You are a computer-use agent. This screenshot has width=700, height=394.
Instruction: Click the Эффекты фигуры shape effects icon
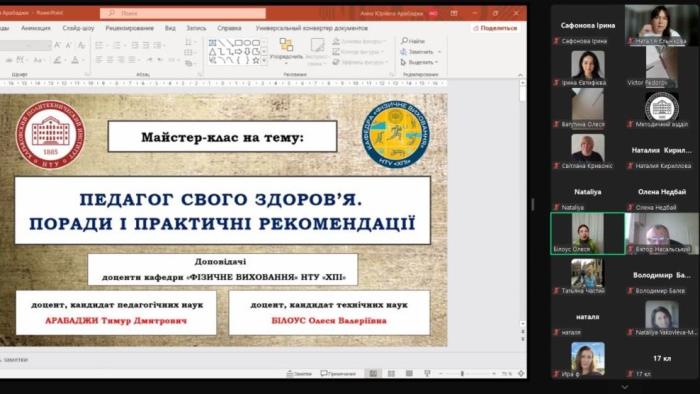[x=336, y=62]
